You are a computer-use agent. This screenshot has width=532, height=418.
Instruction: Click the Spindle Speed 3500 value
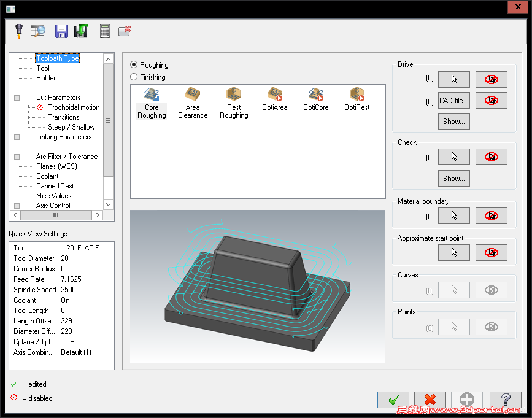click(x=68, y=290)
